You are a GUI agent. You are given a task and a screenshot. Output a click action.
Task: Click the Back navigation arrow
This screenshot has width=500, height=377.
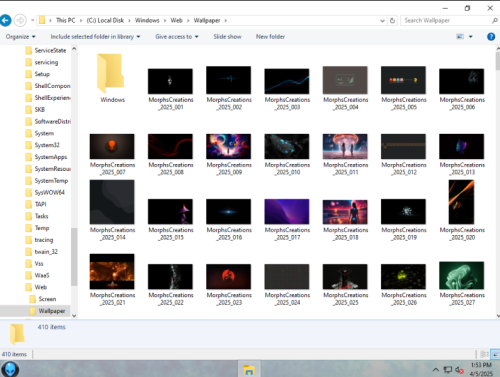[x=6, y=20]
